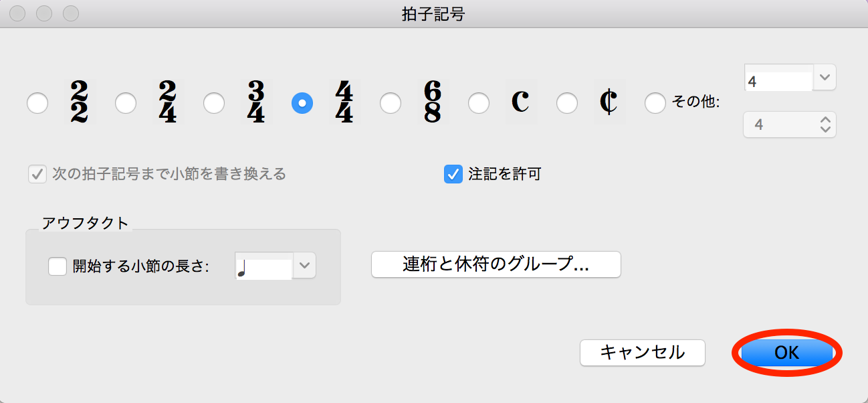The image size is (868, 403).
Task: Open the pickup note length dropdown
Action: [x=305, y=266]
